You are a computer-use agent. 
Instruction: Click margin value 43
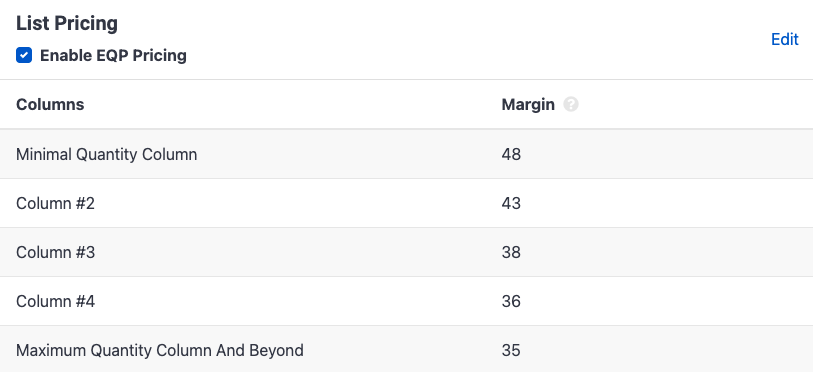(x=511, y=203)
